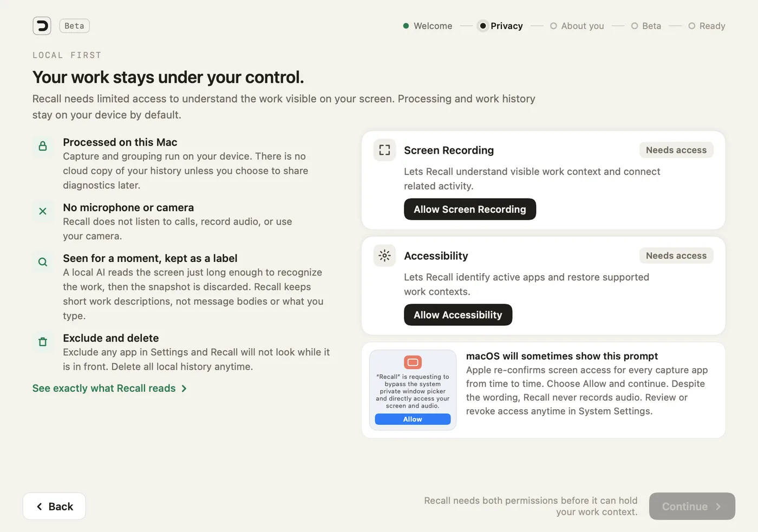Click Allow Accessibility button

click(x=458, y=315)
